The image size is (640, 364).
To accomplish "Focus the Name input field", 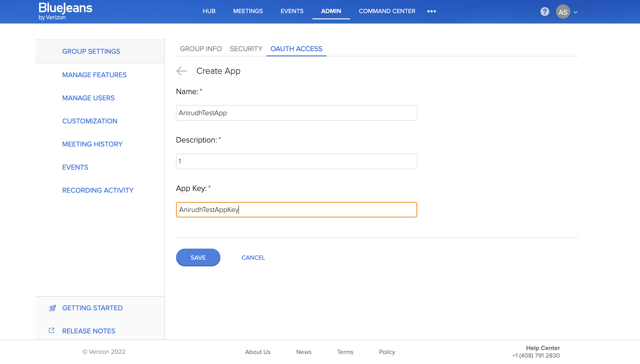I will coord(296,113).
